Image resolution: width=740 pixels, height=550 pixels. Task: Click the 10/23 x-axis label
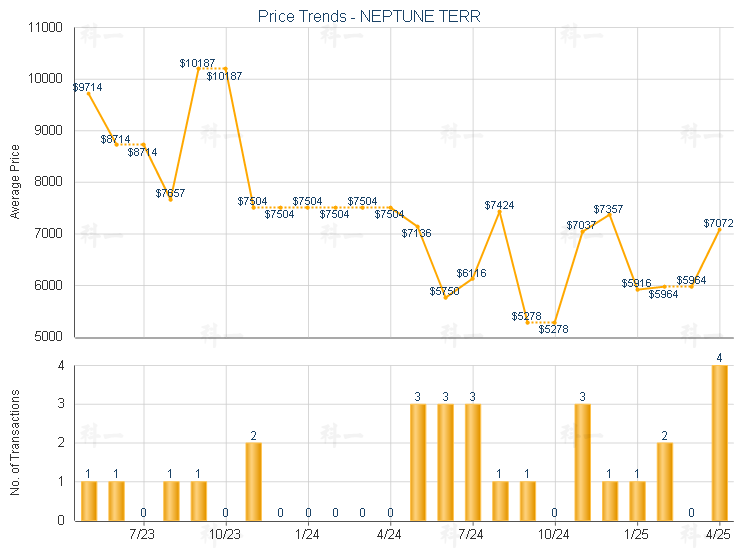225,534
